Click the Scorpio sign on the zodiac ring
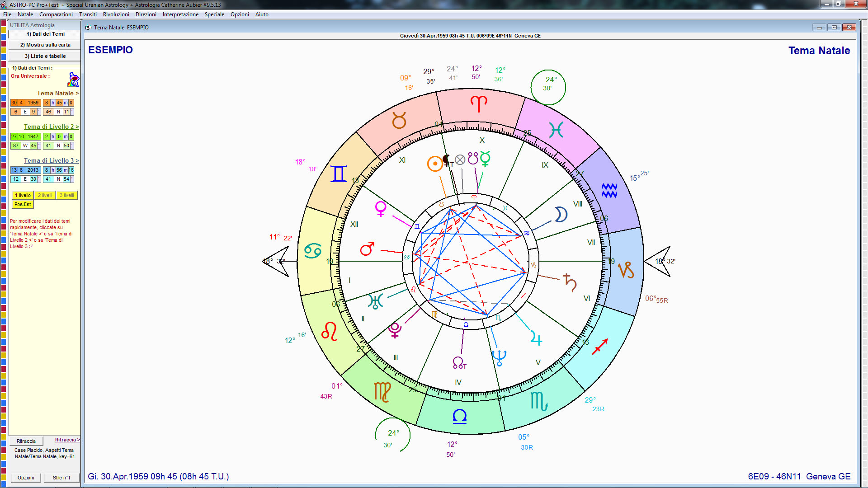 [539, 401]
